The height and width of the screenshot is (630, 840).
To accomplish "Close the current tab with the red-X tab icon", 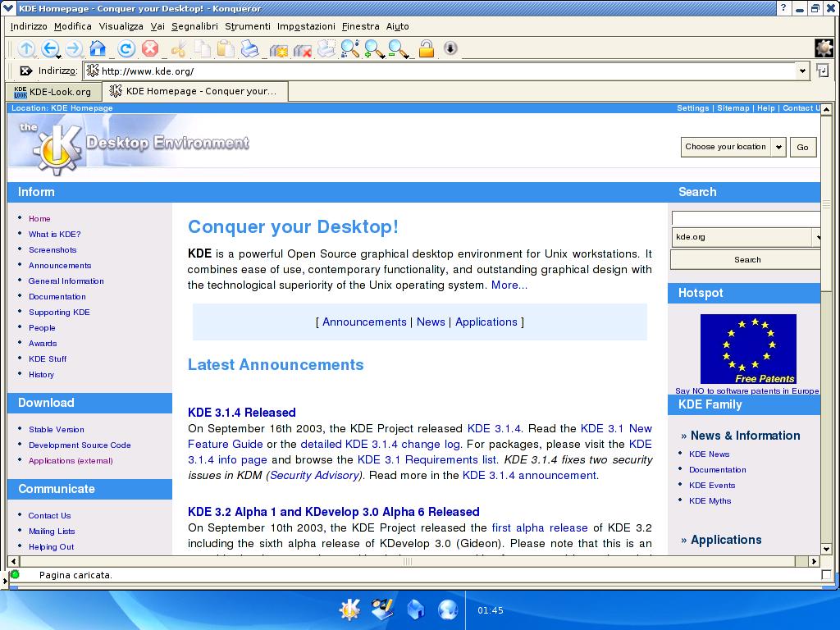I will 302,50.
